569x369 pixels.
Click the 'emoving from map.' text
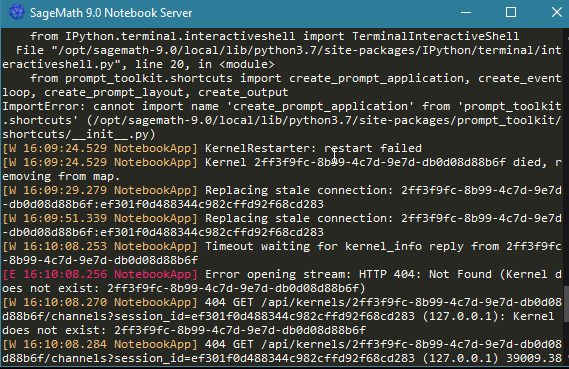tap(61, 177)
